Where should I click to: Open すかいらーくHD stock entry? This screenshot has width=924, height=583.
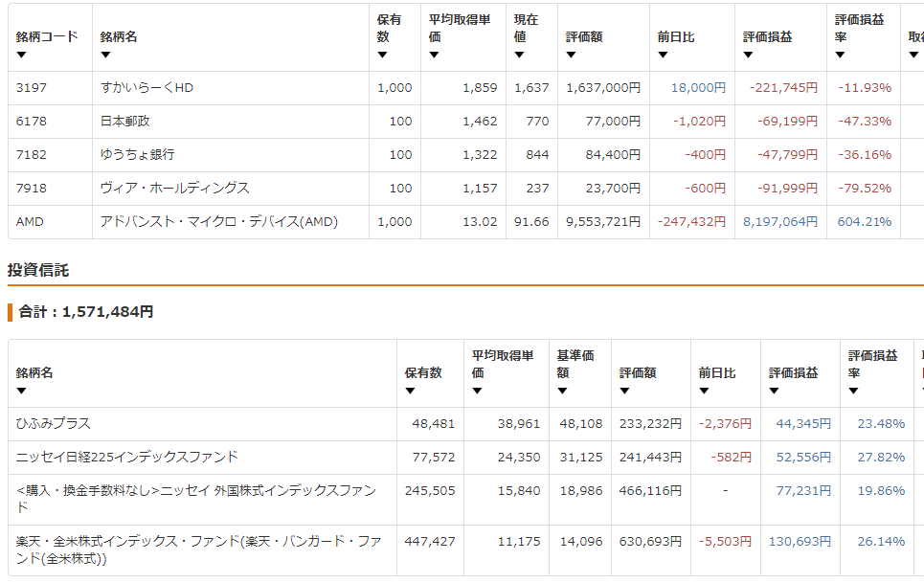146,88
